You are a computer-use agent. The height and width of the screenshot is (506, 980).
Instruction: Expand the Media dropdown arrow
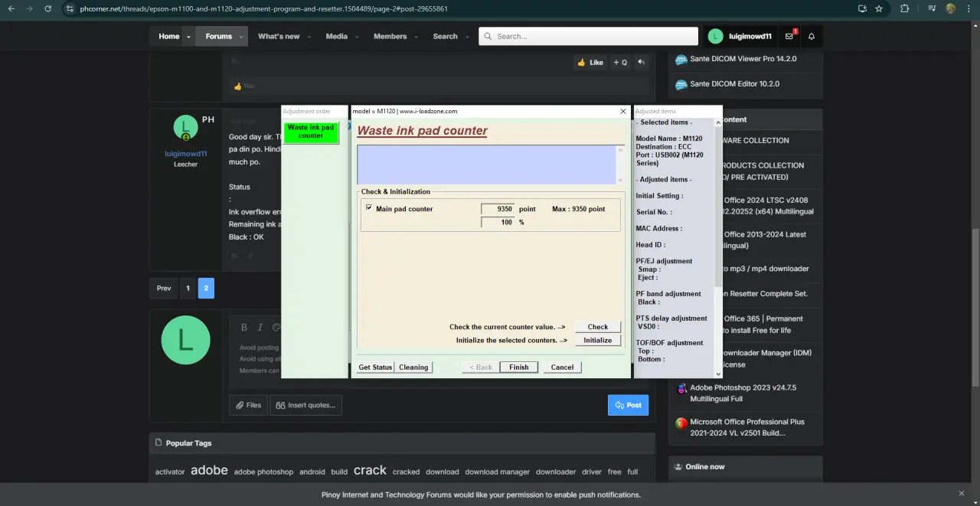[x=357, y=37]
